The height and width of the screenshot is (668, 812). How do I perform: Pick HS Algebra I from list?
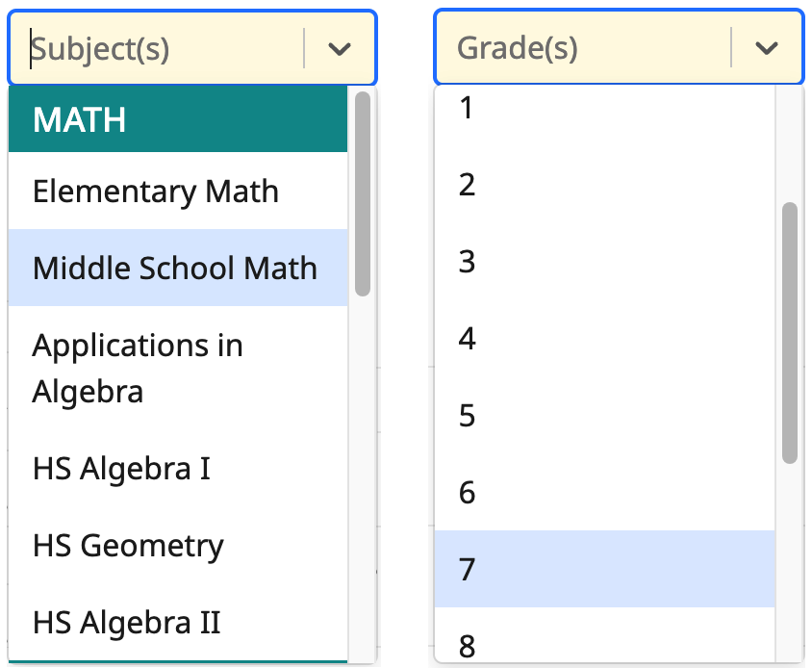pyautogui.click(x=121, y=469)
